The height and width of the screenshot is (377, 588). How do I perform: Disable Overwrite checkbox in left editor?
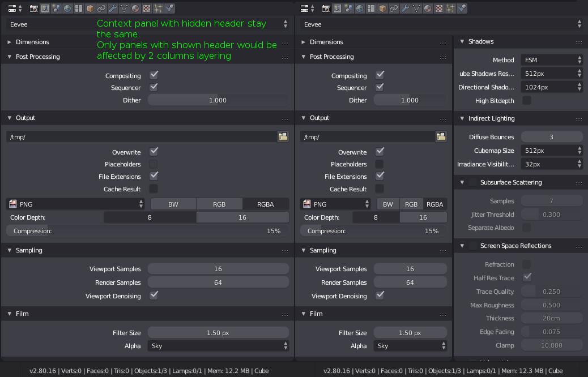point(154,152)
